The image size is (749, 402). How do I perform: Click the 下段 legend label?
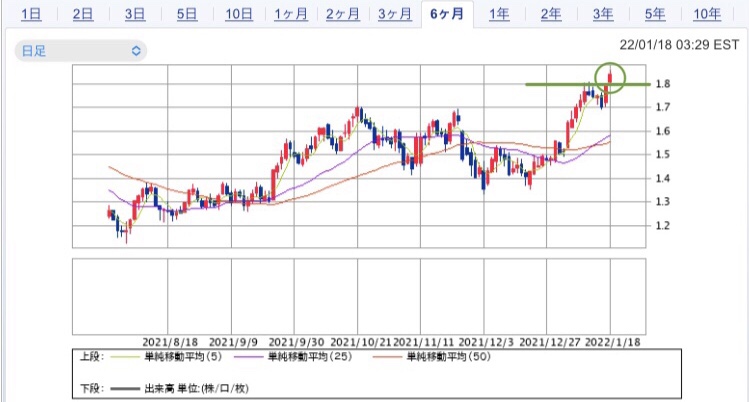pyautogui.click(x=92, y=388)
